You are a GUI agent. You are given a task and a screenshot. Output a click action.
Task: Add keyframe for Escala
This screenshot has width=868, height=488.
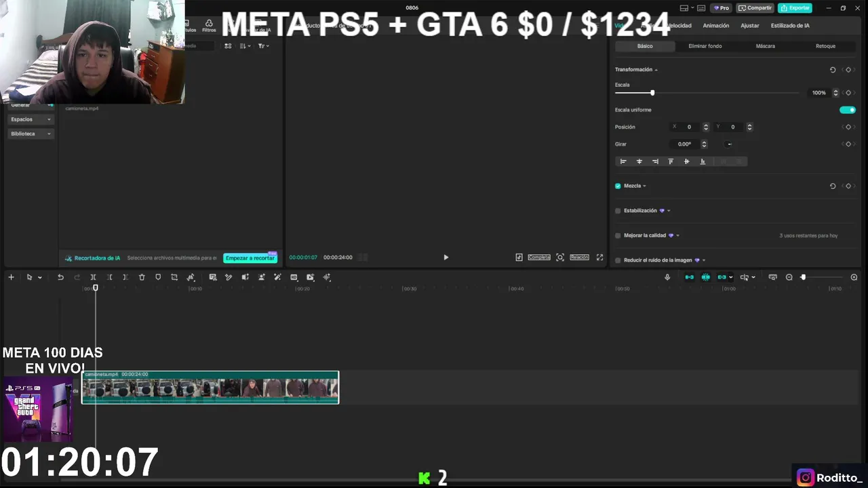pos(848,93)
